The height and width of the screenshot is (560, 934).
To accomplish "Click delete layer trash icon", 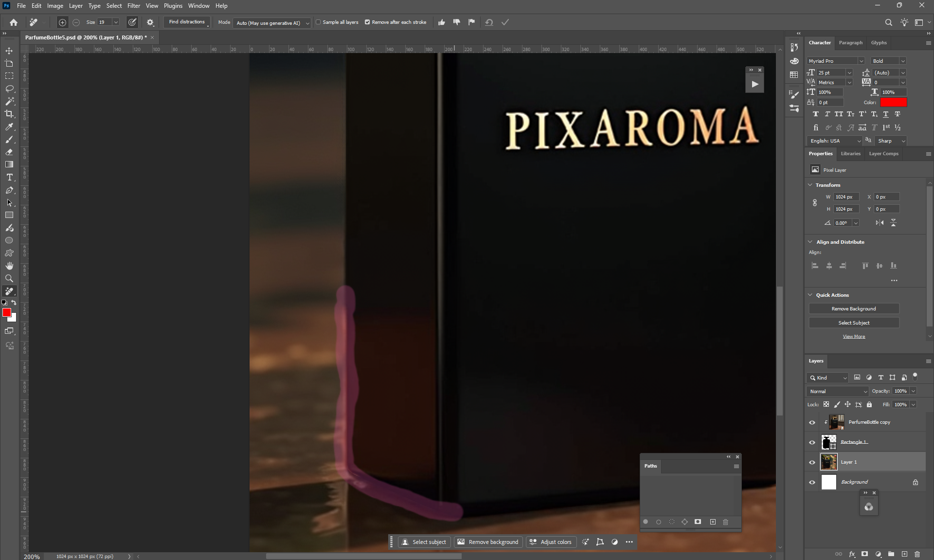I will click(917, 554).
